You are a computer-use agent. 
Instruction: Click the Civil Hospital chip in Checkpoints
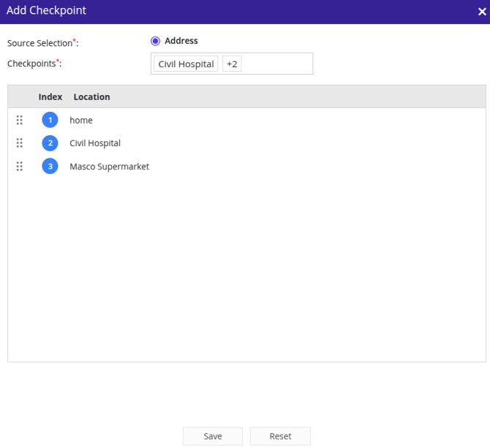point(186,64)
